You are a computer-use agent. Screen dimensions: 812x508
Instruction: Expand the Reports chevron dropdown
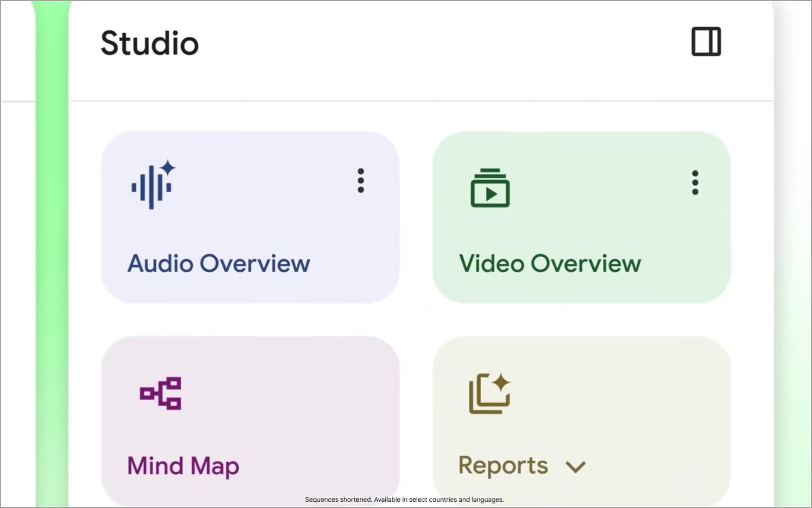576,467
